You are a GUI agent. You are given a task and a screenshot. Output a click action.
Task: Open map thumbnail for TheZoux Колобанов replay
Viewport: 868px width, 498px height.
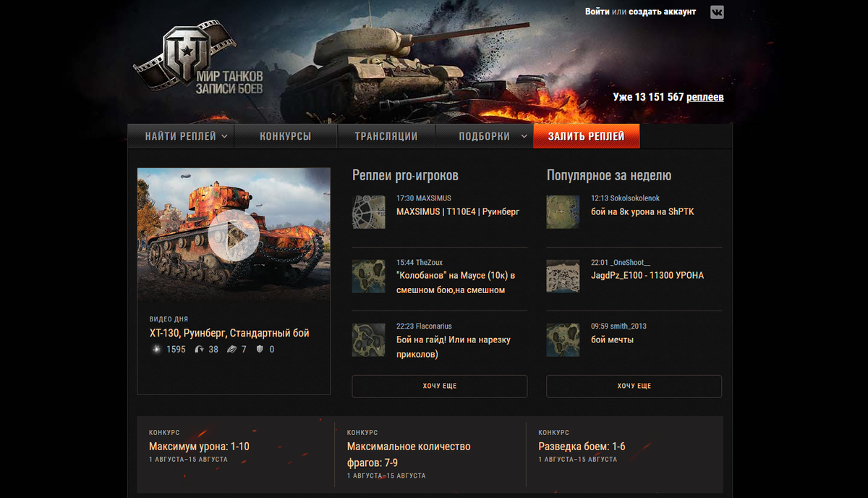(x=369, y=276)
